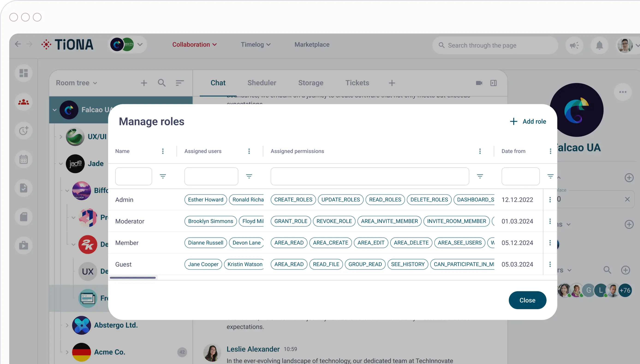Open Timelog menu
Viewport: 640px width, 364px height.
click(256, 44)
